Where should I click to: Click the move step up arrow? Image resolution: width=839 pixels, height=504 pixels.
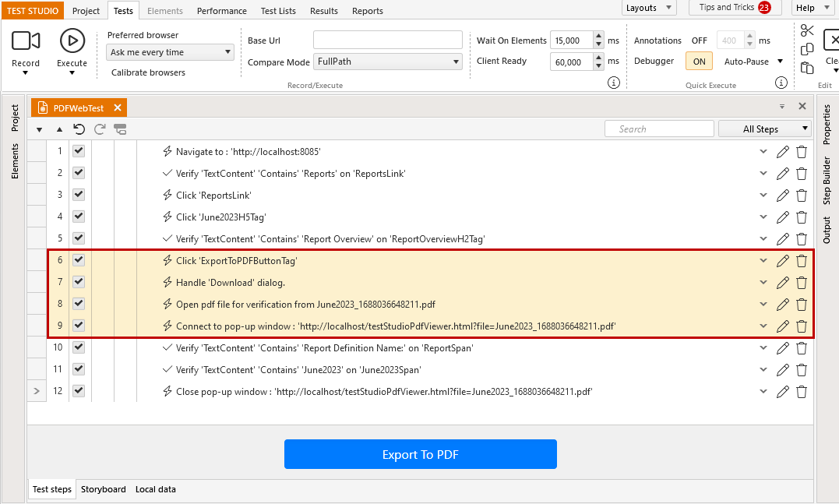click(59, 129)
